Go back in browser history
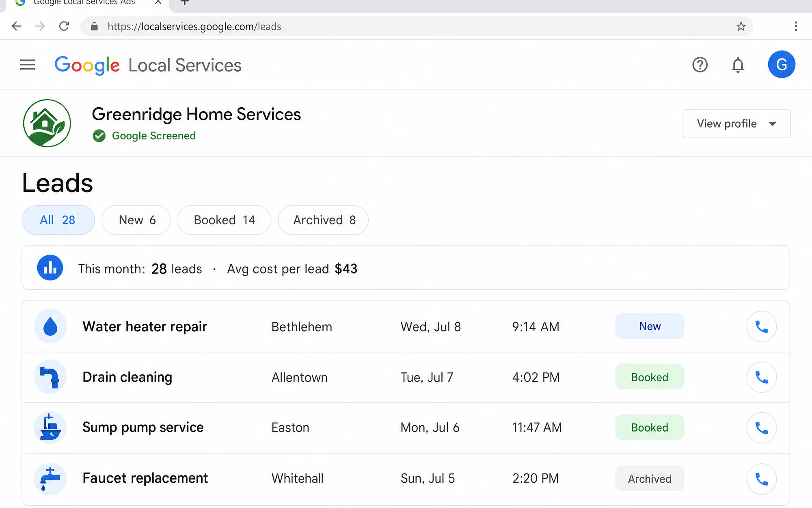Viewport: 812px width, 508px height. pyautogui.click(x=17, y=26)
